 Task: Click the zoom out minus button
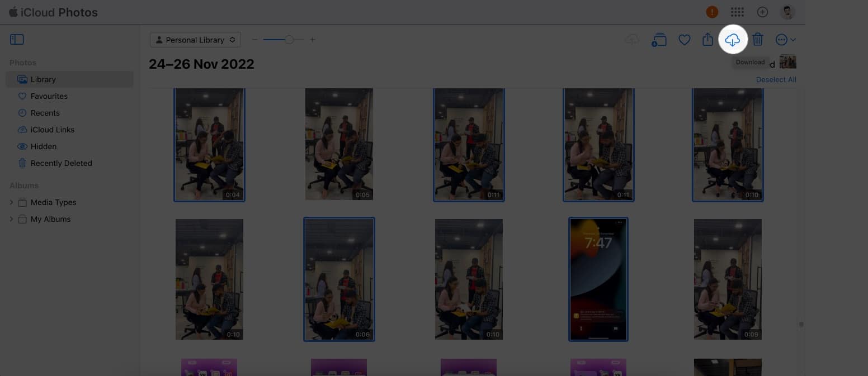[x=255, y=40]
